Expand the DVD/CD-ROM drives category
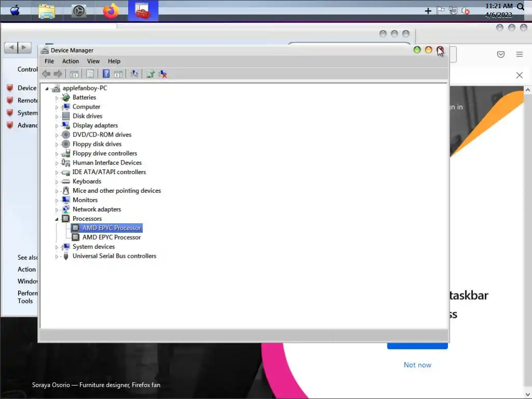 [x=57, y=135]
